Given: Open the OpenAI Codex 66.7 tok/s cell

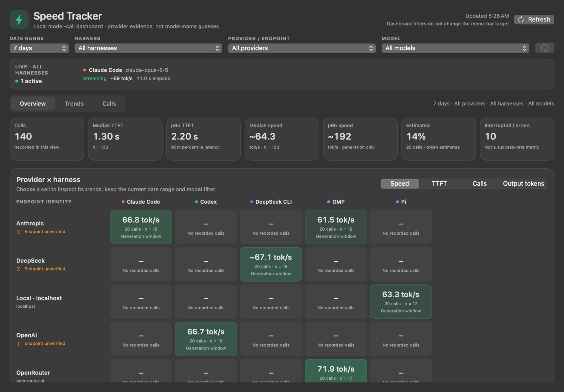Looking at the screenshot, I should click(206, 339).
